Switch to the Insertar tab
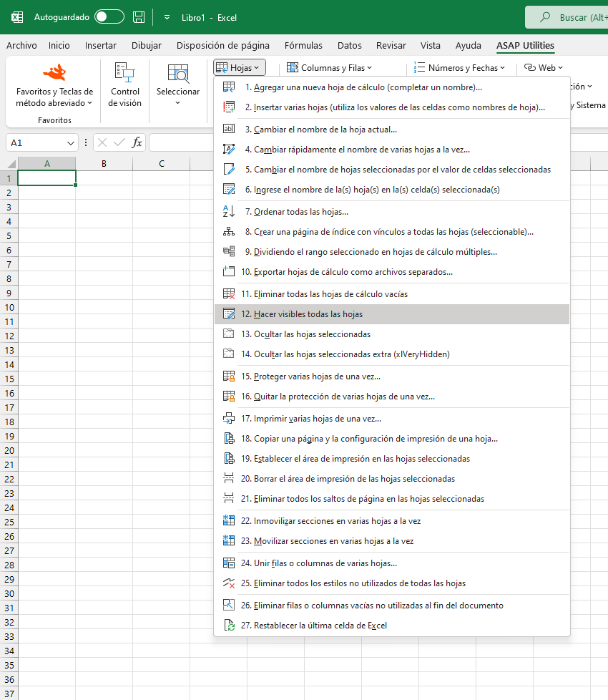Screen dimensions: 608x700 click(100, 46)
